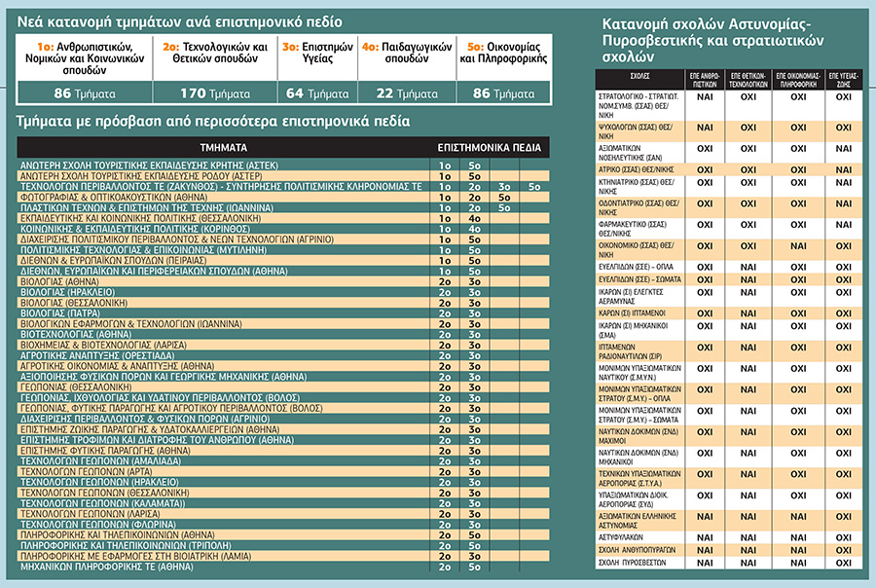Click the '86 Τμήματα' cell under field 1ο
876x588 pixels.
tap(85, 92)
